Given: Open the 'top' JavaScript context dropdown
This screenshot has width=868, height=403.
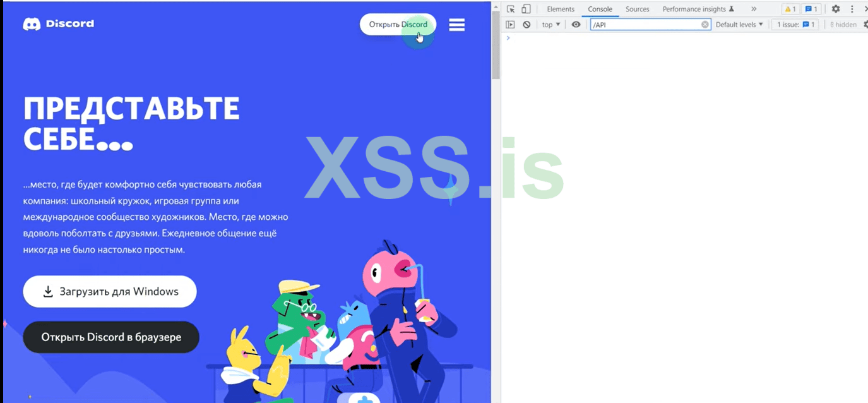Looking at the screenshot, I should (x=551, y=25).
